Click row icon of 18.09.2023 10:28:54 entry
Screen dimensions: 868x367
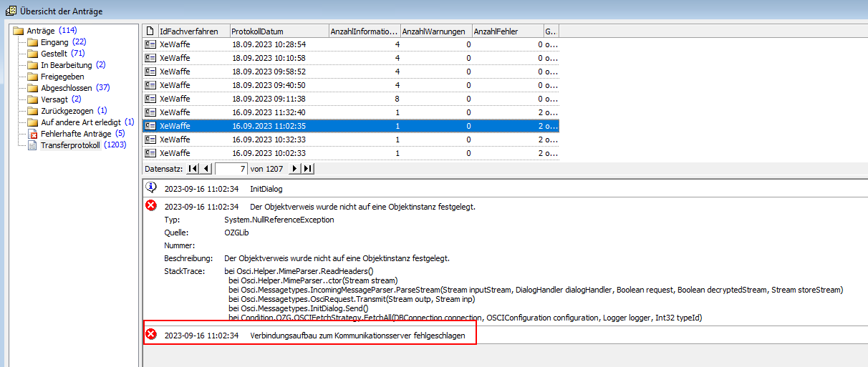(150, 44)
